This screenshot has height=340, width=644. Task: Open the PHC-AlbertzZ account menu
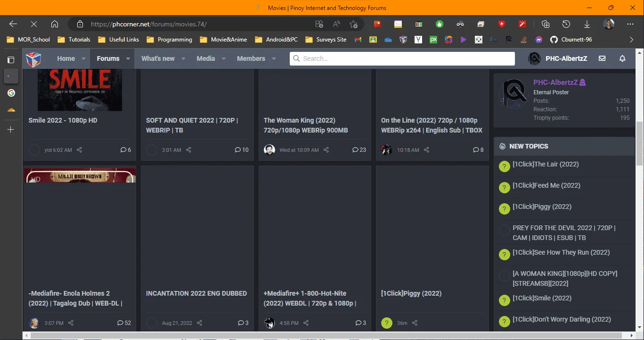coord(558,58)
